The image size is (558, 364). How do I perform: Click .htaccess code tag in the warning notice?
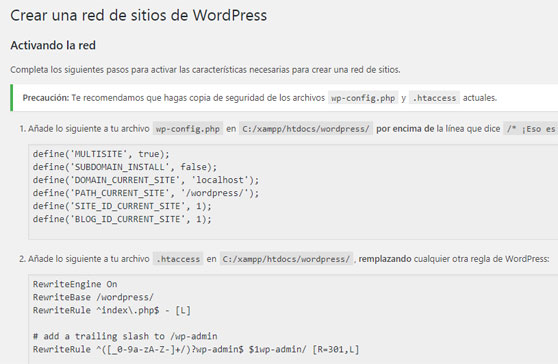434,98
